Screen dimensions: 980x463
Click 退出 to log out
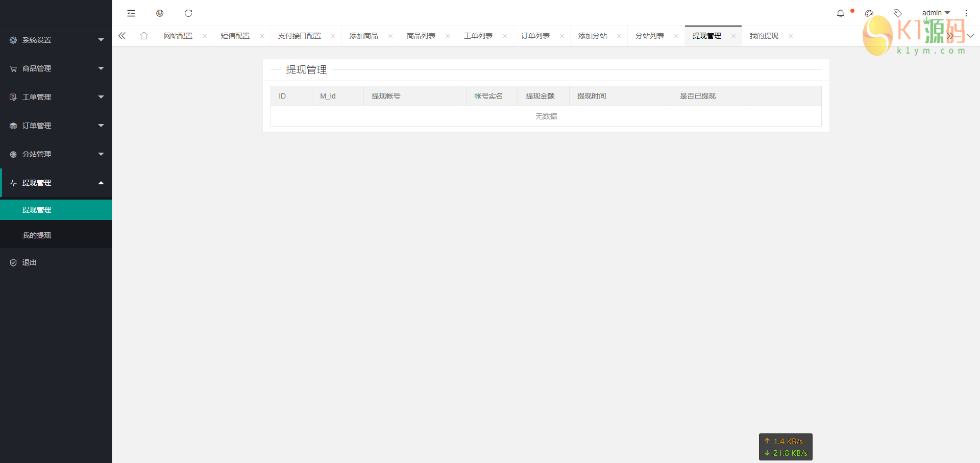point(56,262)
